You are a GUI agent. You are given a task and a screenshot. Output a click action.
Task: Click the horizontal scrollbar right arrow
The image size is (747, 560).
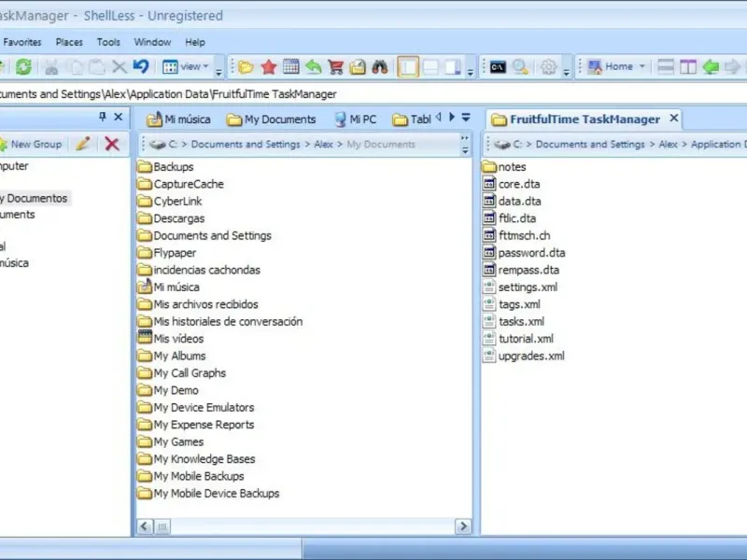click(x=463, y=526)
